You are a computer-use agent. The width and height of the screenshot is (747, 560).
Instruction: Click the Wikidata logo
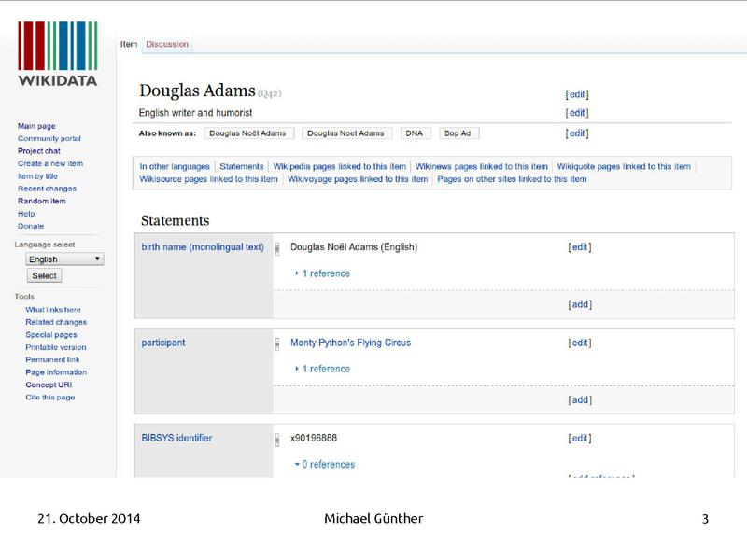(x=58, y=54)
